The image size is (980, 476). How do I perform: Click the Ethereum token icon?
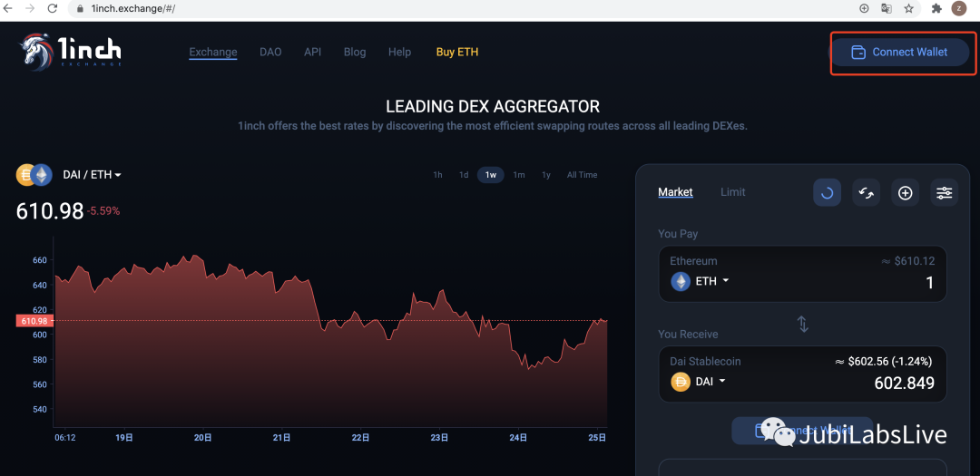coord(681,282)
